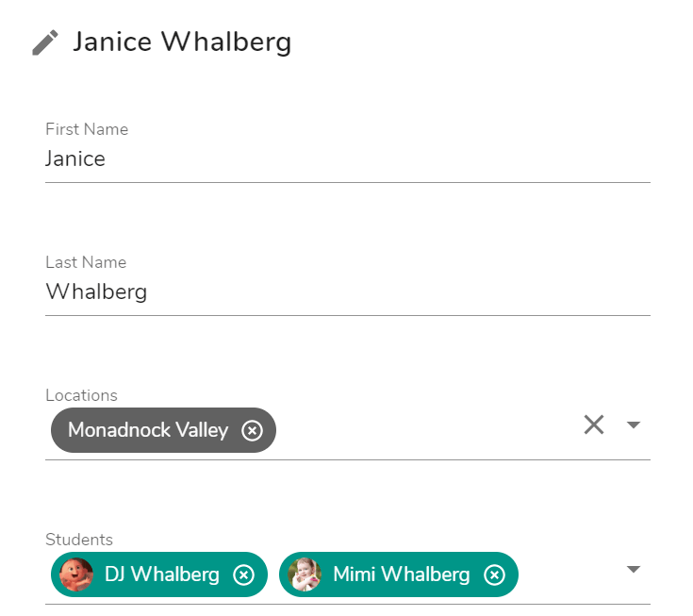Image resolution: width=693 pixels, height=616 pixels.
Task: Click Mimi Whalberg's avatar photo
Action: (x=305, y=574)
